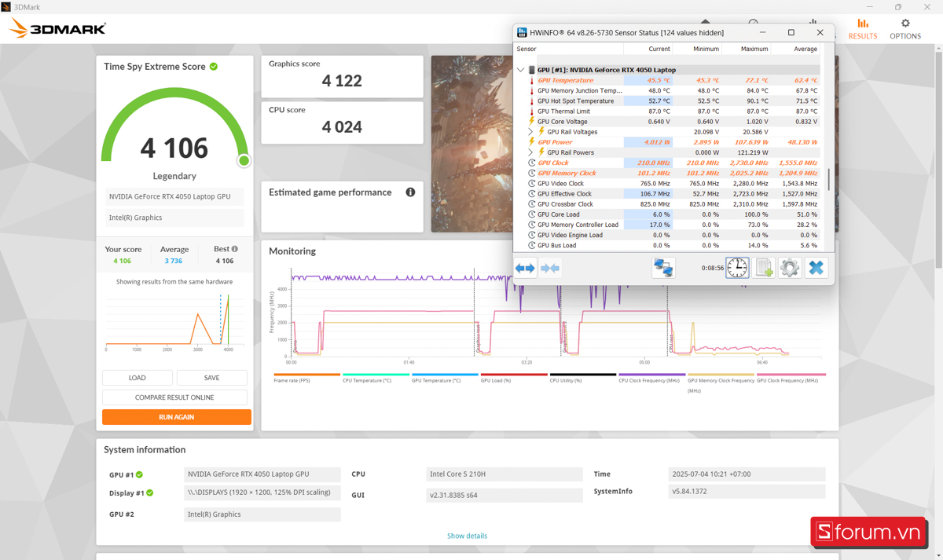Click the clock icon of GPU Clock row
The height and width of the screenshot is (560, 943).
532,163
